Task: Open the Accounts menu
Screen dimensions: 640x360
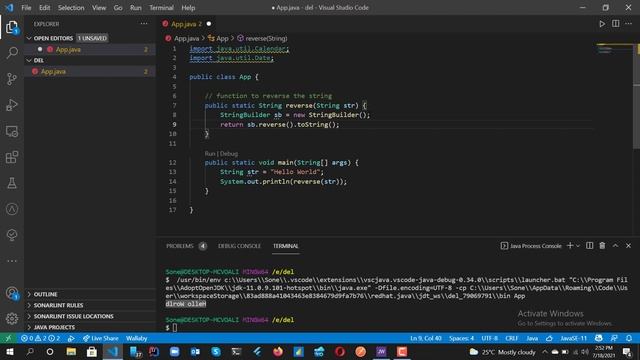Action: click(12, 293)
